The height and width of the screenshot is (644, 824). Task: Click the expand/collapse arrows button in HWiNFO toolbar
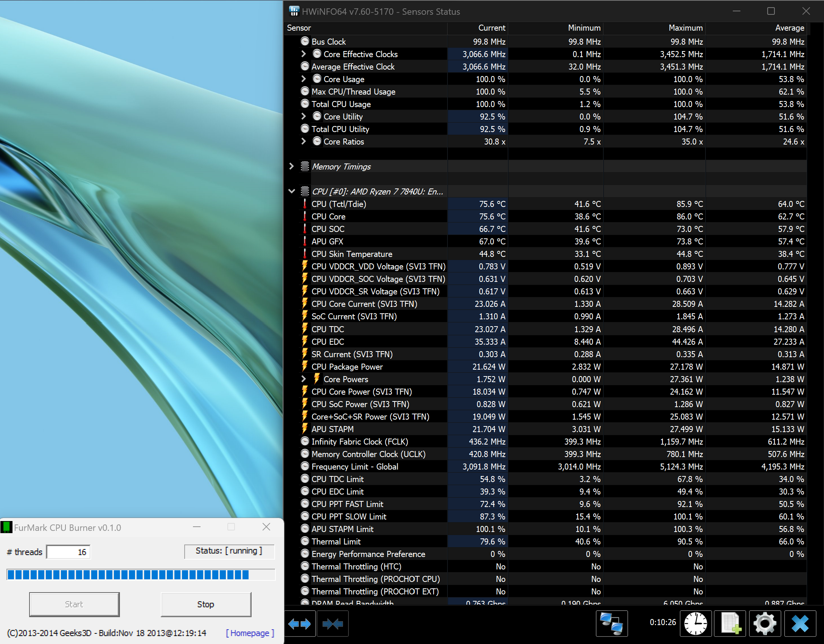point(299,623)
